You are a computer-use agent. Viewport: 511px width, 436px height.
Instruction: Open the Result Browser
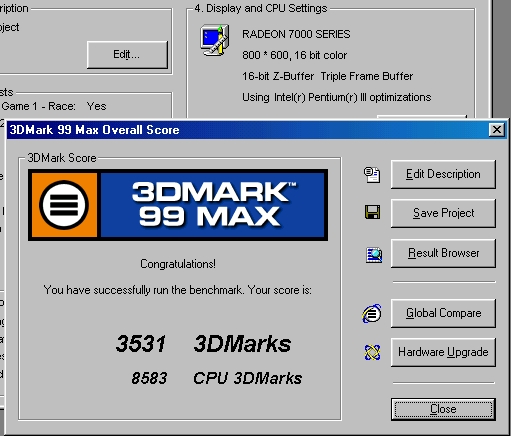click(443, 253)
